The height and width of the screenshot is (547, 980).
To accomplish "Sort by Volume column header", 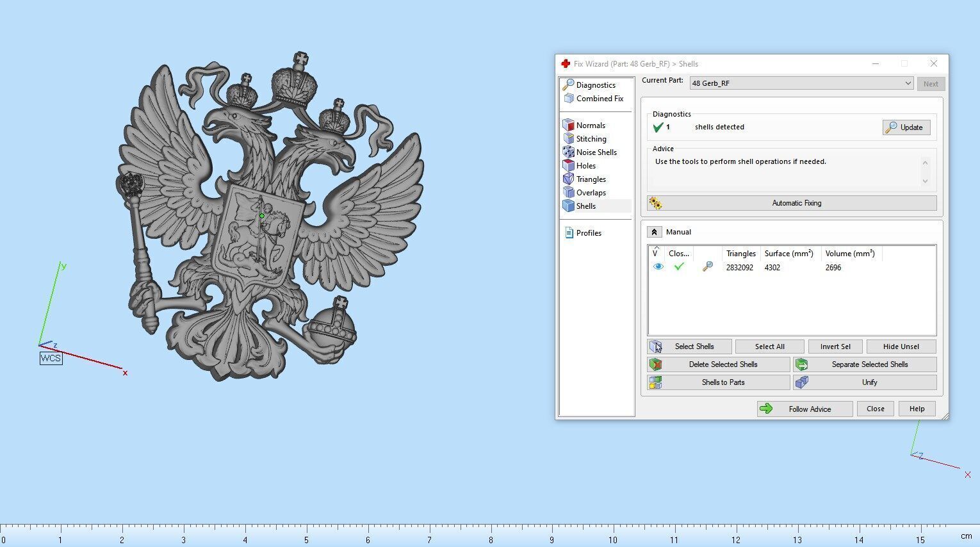I will (851, 254).
